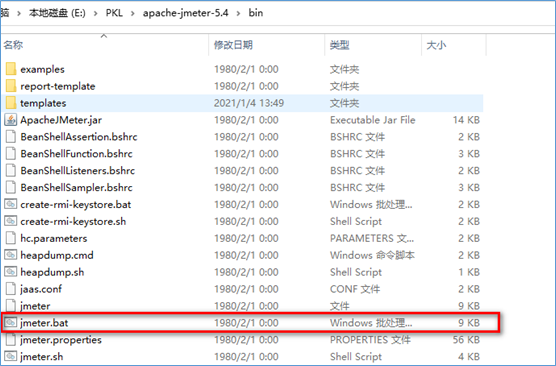Sort by the 修改日期 column header
The height and width of the screenshot is (366, 556).
coord(233,45)
